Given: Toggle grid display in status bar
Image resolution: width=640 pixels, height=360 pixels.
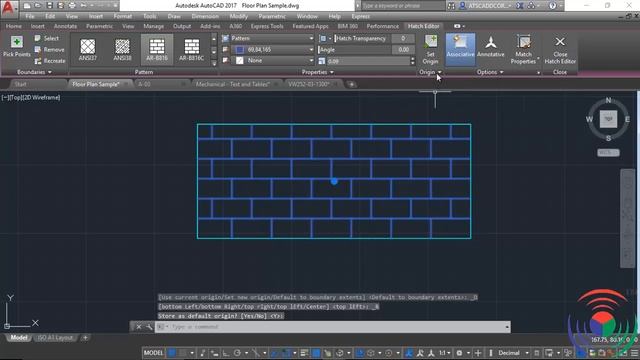Looking at the screenshot, I should tap(172, 353).
